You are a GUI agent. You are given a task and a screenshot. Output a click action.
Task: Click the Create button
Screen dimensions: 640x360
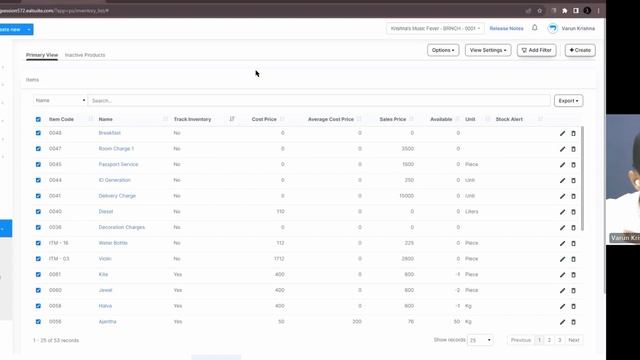pos(580,50)
